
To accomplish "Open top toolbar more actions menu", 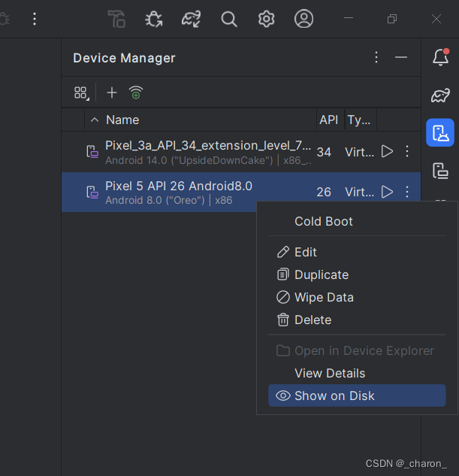I will (35, 19).
